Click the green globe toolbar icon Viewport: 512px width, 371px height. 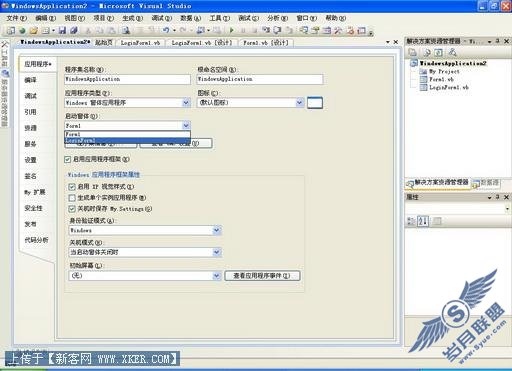click(x=22, y=31)
